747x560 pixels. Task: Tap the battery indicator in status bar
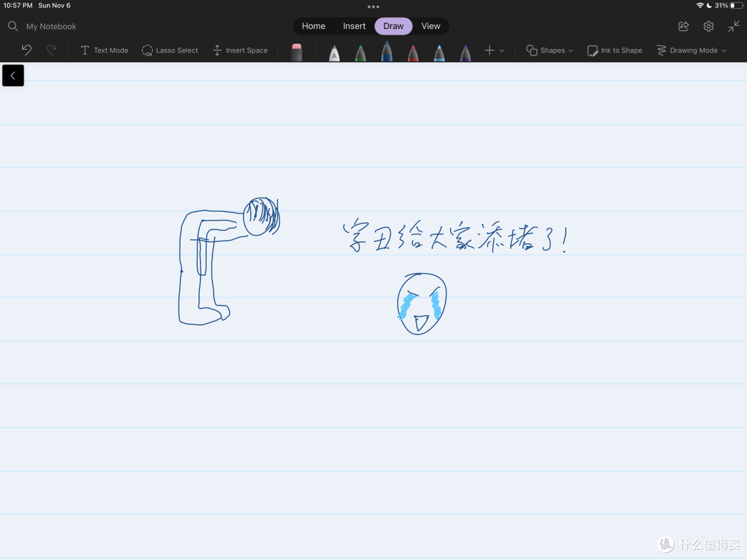[737, 6]
